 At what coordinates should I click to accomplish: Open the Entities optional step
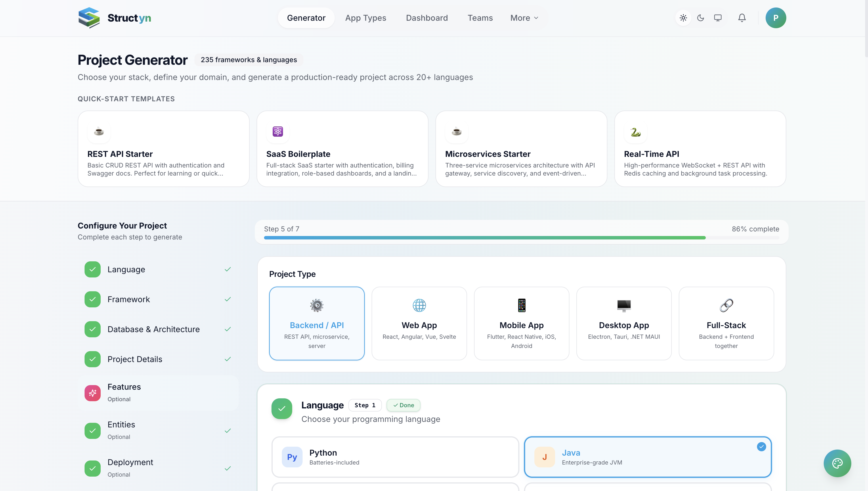click(x=158, y=431)
